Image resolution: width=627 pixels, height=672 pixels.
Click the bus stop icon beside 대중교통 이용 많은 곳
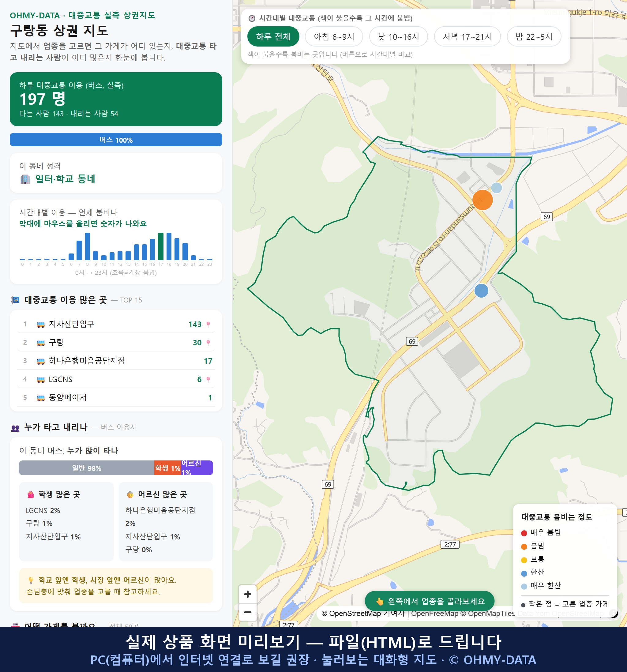[15, 300]
